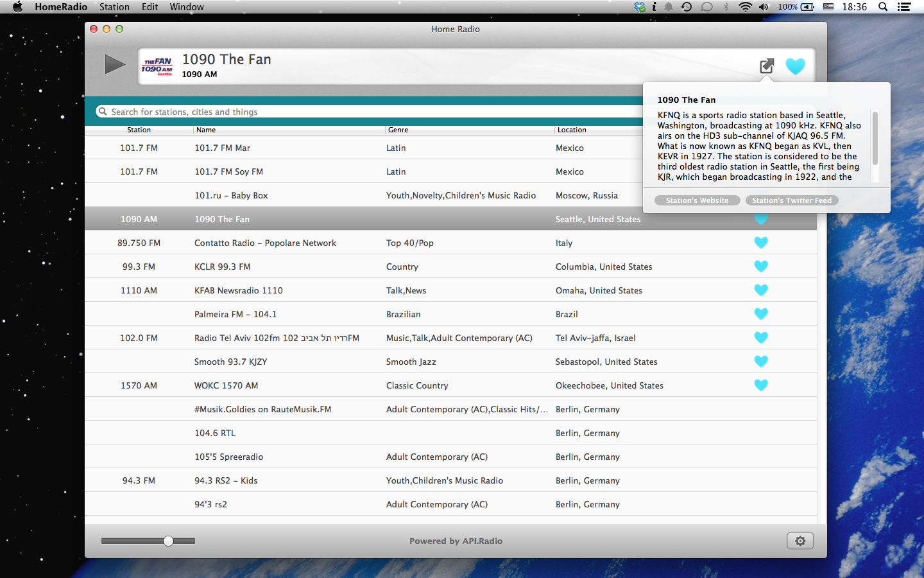This screenshot has height=578, width=924.
Task: Unfavorite Smooth 93.7 KJZY
Action: [x=761, y=362]
